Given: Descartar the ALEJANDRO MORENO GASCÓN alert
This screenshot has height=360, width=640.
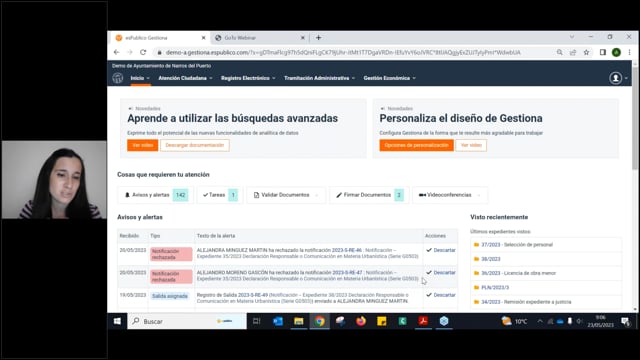Looking at the screenshot, I should 441,273.
